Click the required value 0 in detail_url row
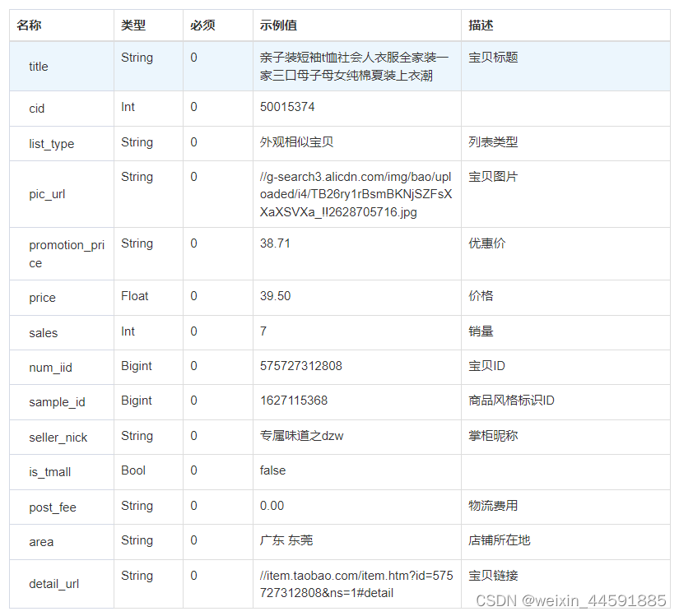 coord(193,576)
